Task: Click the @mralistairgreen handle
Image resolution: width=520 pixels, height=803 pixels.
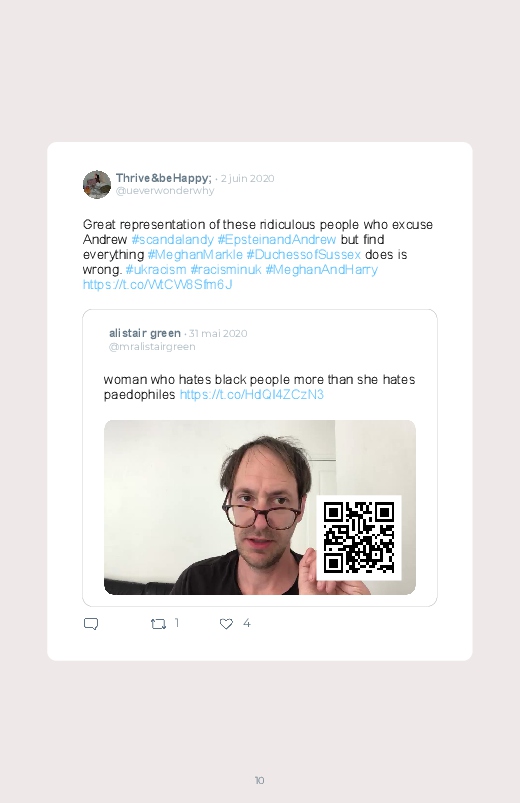Action: point(152,347)
